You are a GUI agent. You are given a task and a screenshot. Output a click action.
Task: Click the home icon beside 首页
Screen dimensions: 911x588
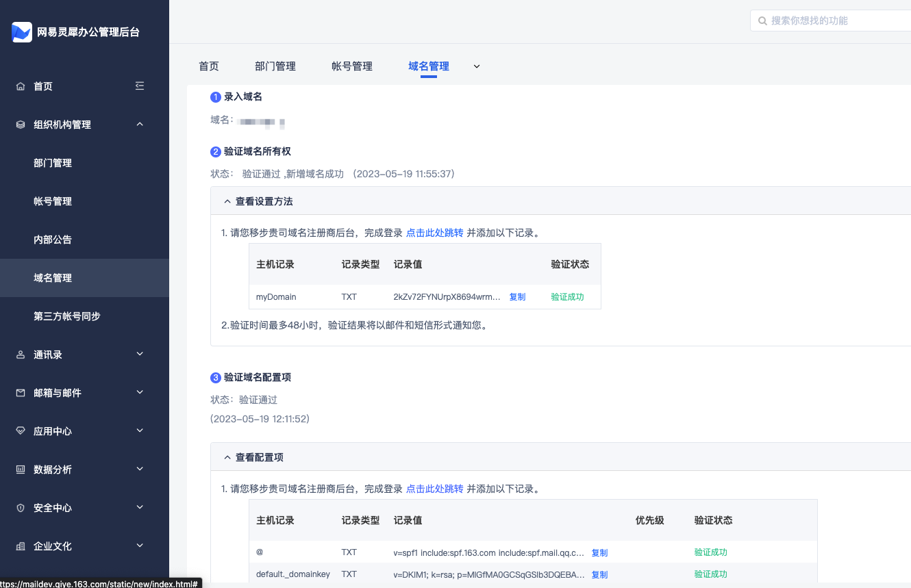[x=21, y=86]
